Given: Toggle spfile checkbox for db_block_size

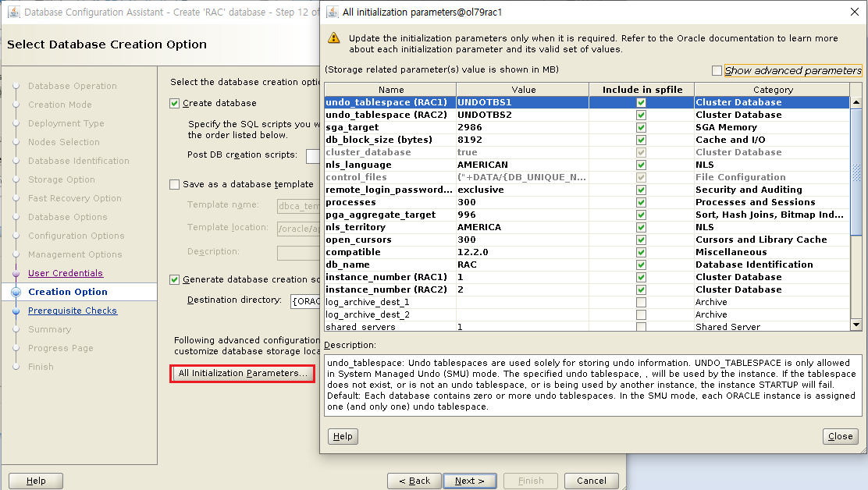Looking at the screenshot, I should [641, 140].
